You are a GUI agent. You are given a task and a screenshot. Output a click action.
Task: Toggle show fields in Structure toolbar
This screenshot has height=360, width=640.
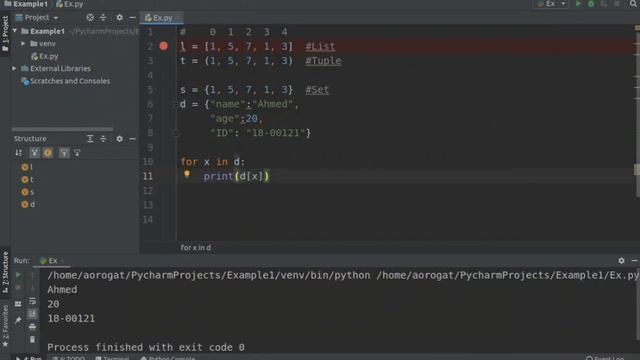tap(48, 153)
